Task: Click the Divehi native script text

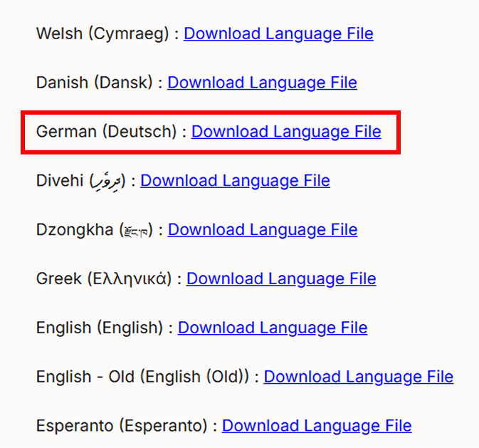Action: (x=107, y=182)
